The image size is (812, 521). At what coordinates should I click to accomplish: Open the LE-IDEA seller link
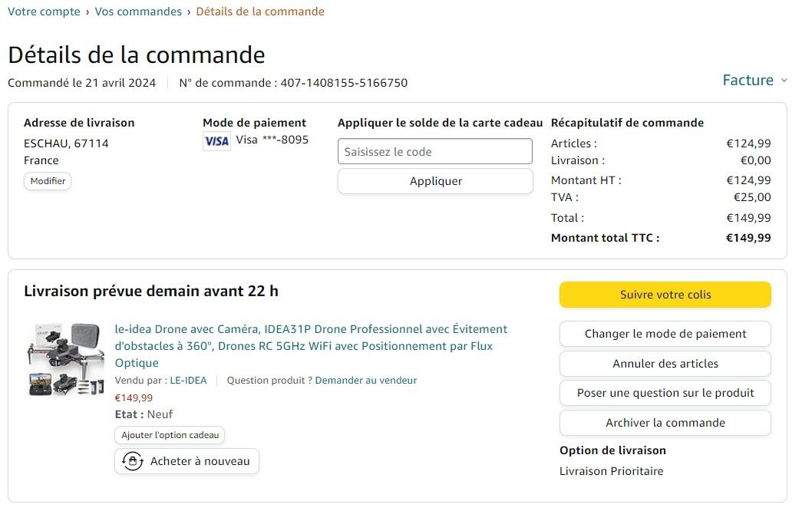point(188,380)
